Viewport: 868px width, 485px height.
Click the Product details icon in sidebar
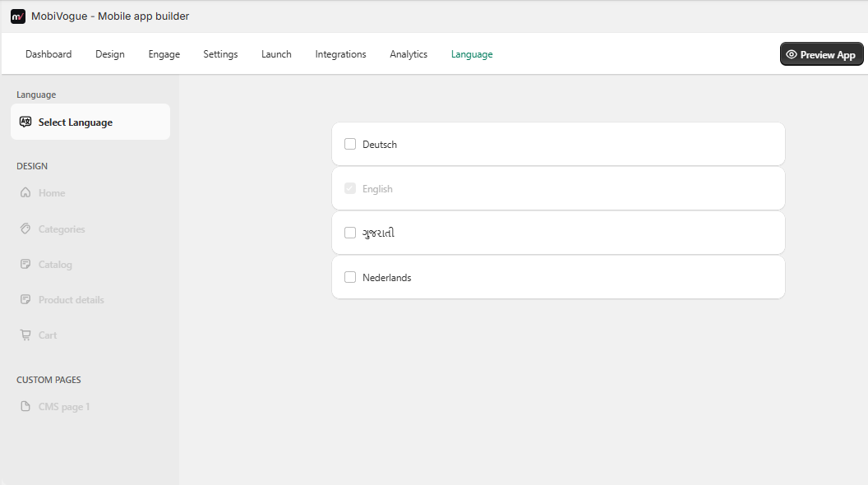(25, 299)
